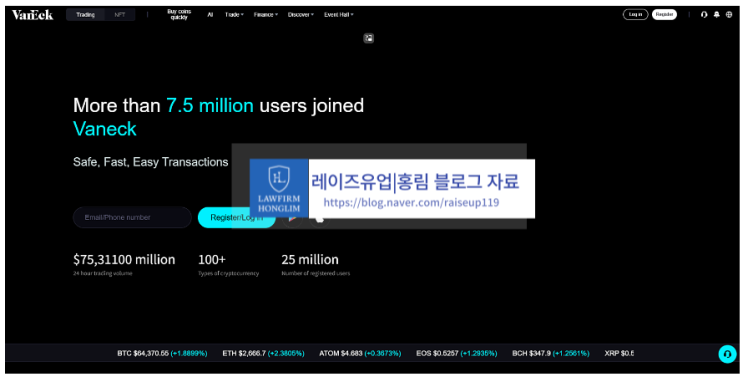Screen dimensions: 743x377
Task: Click the "100+" cryptocurrency types figure
Action: 212,260
